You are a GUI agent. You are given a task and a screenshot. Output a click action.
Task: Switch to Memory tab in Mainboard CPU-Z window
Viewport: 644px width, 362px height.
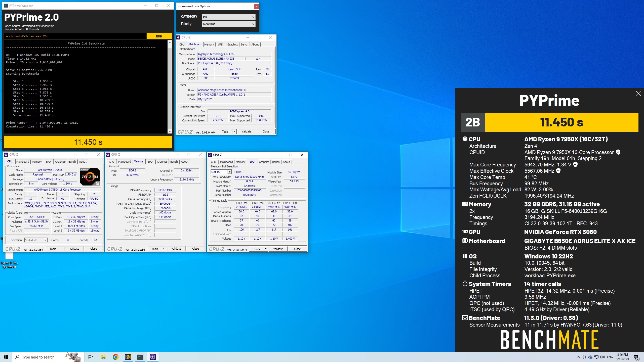pyautogui.click(x=209, y=44)
